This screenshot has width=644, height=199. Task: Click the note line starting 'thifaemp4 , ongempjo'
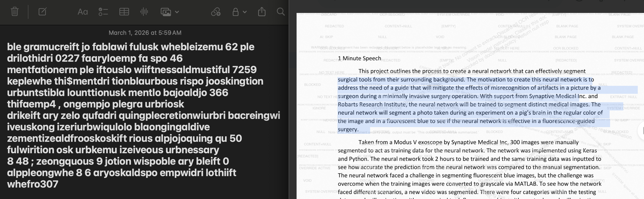pos(95,104)
